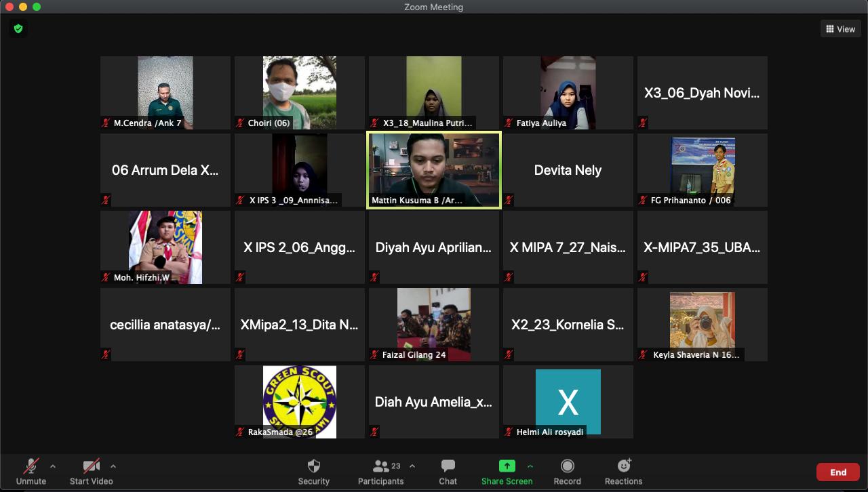
Task: Open the View layout menu
Action: pos(841,29)
